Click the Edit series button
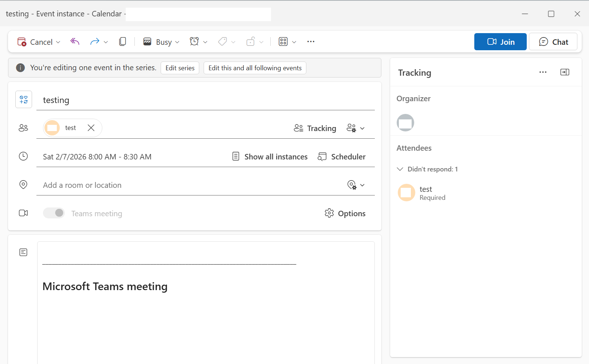This screenshot has width=589, height=364. [180, 68]
